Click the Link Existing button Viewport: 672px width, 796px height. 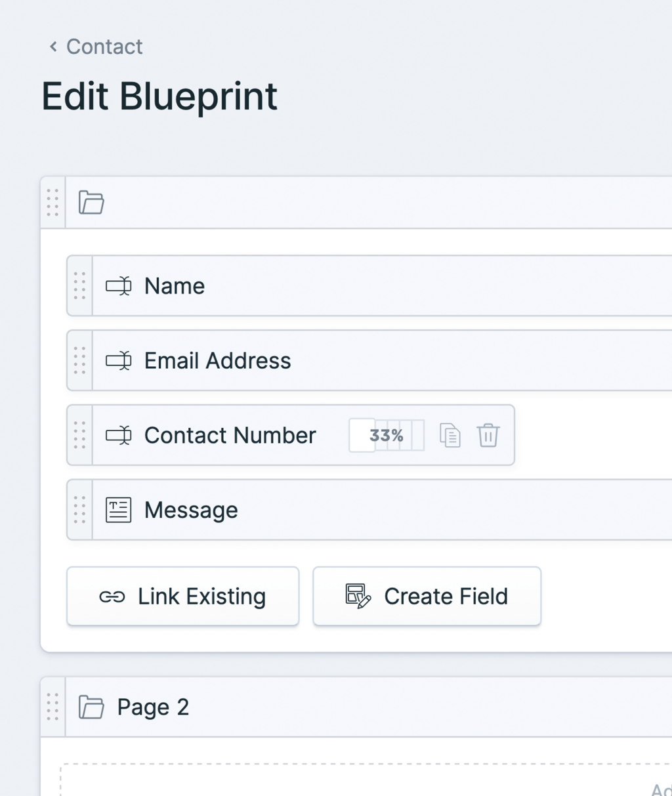(x=183, y=597)
